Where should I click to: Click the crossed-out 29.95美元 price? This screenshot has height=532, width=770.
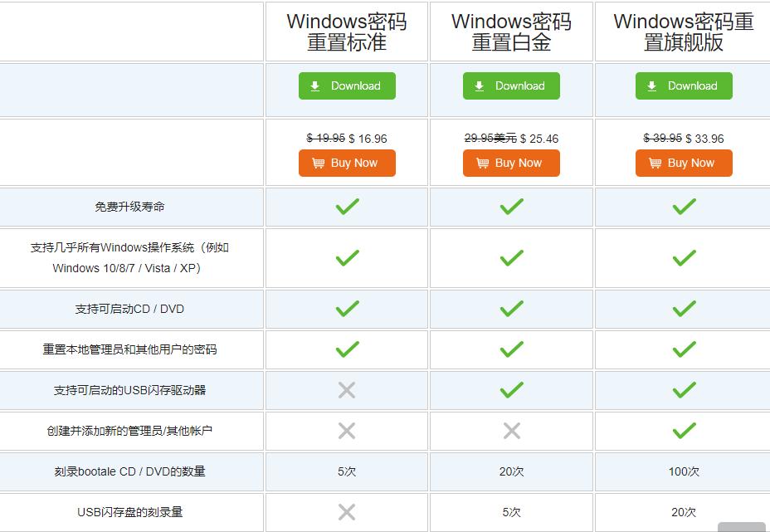click(490, 138)
